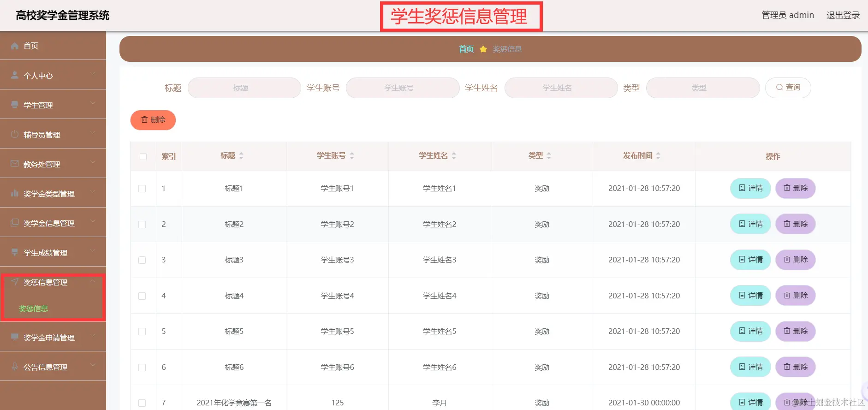The height and width of the screenshot is (410, 868).
Task: Click the power icon beside 辅导员管理
Action: tap(15, 134)
